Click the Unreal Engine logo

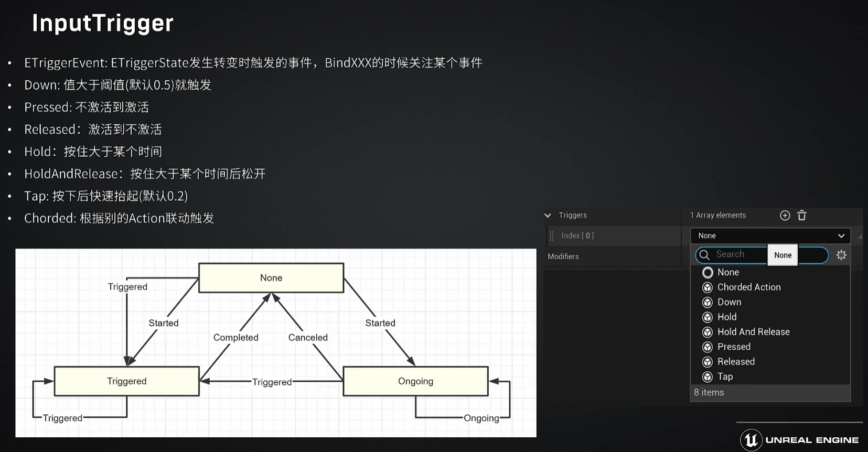pyautogui.click(x=751, y=439)
